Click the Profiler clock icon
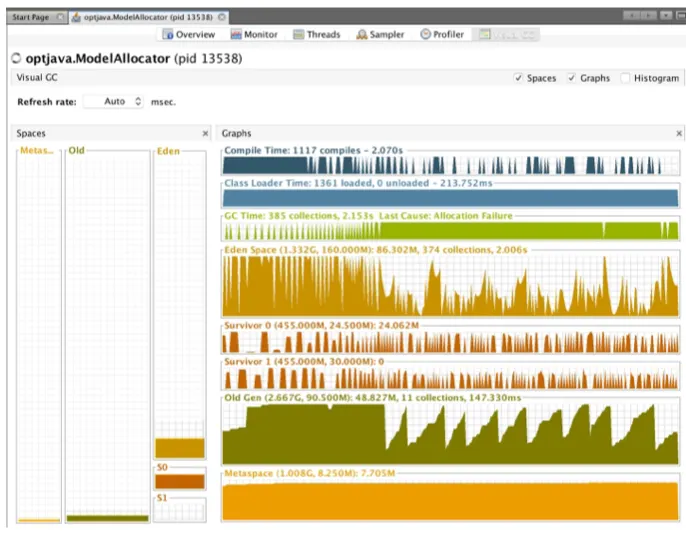Viewport: 686px width, 535px height. click(x=425, y=34)
